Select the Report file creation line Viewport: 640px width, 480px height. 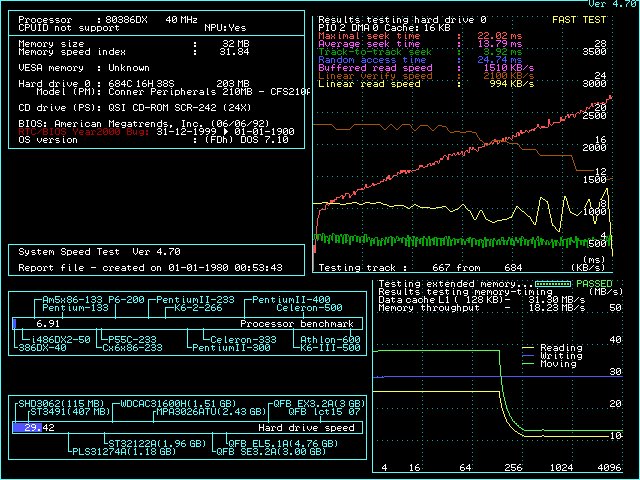tap(150, 268)
